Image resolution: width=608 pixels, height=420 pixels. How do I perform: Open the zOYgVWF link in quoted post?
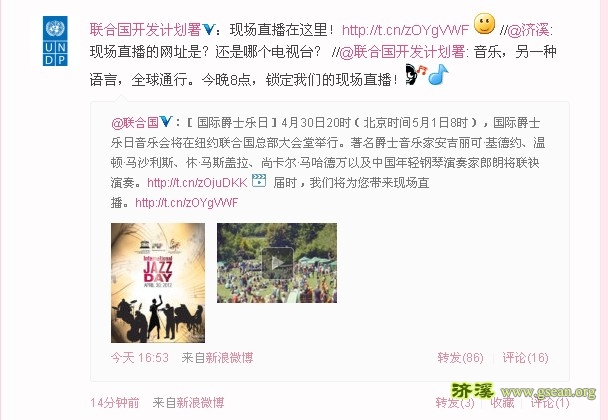(187, 202)
